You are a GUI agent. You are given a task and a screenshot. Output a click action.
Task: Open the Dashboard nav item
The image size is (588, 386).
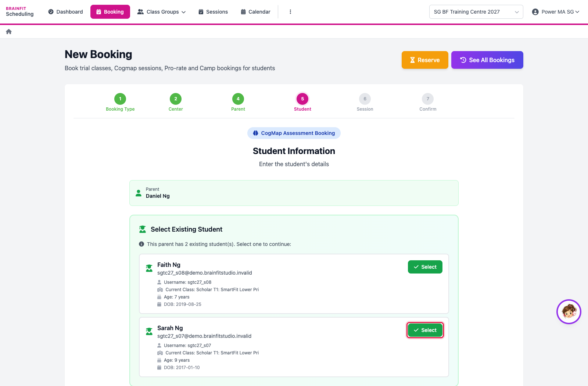66,12
